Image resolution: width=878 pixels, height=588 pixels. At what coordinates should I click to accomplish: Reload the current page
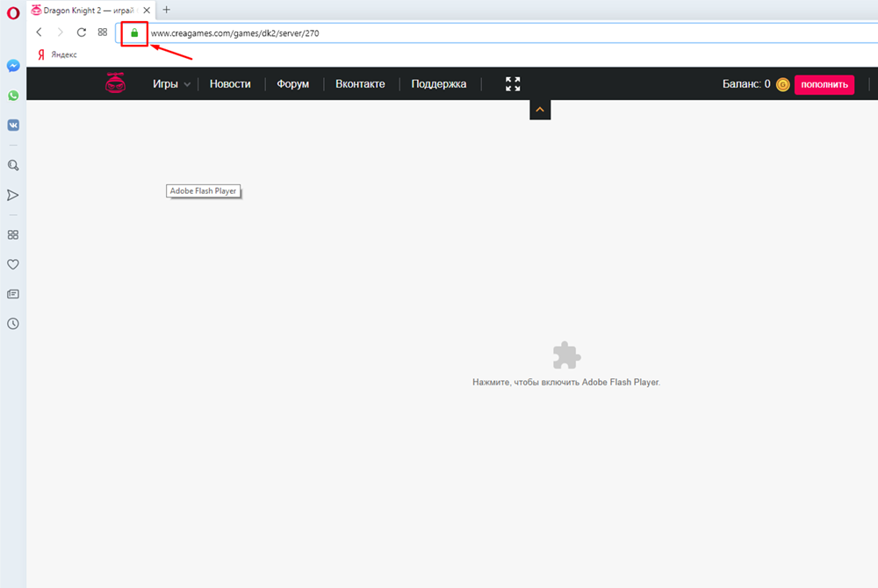coord(81,32)
